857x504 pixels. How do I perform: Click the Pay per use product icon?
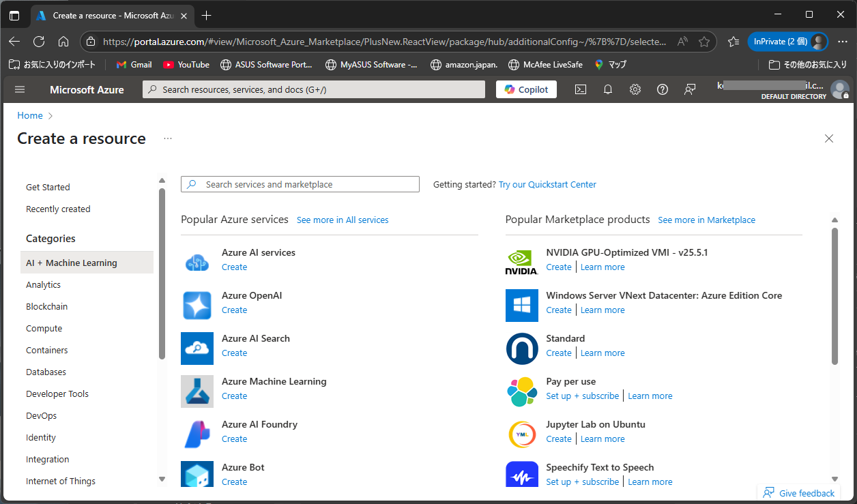pos(522,391)
